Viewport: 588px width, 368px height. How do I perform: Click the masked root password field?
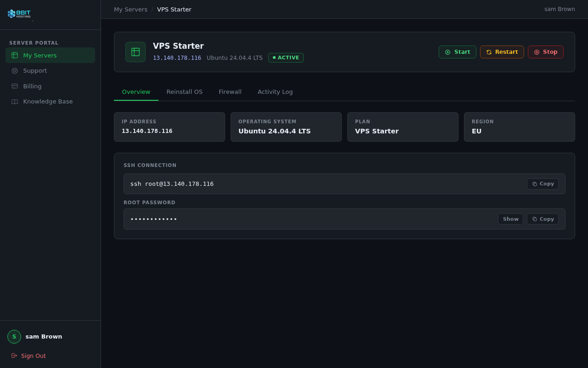[x=345, y=219]
